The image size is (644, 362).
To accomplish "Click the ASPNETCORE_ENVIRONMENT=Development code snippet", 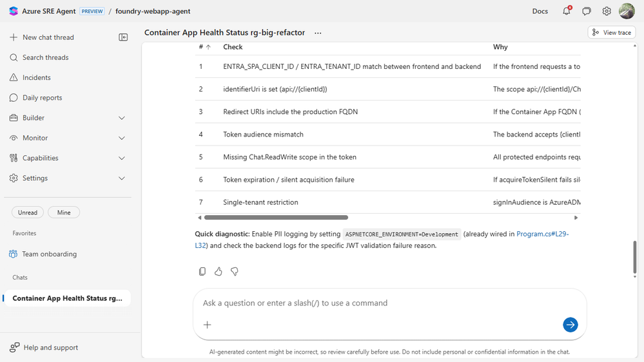I will click(402, 234).
